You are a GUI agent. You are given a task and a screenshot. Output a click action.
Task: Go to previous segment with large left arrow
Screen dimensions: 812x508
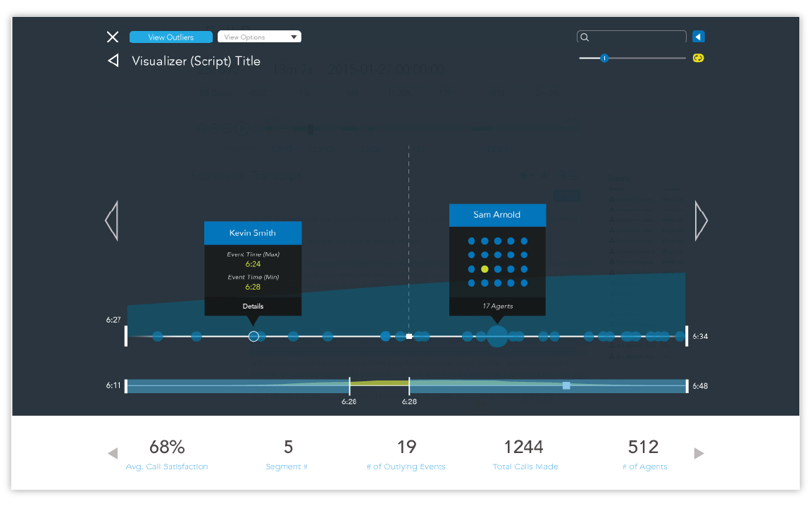click(x=111, y=221)
